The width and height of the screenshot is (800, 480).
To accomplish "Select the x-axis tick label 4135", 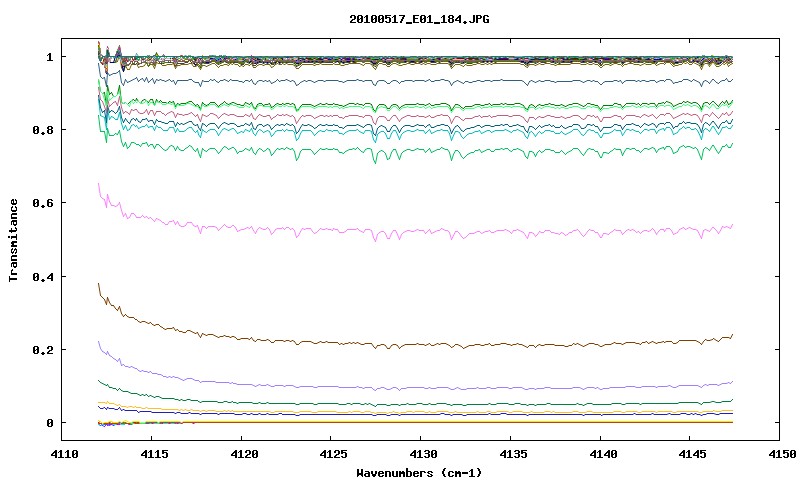I will (513, 454).
